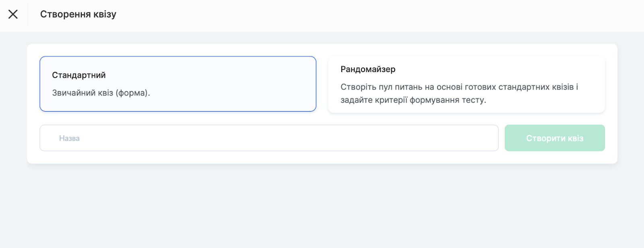The image size is (644, 248).
Task: Focus the quiz name text box
Action: 269,138
